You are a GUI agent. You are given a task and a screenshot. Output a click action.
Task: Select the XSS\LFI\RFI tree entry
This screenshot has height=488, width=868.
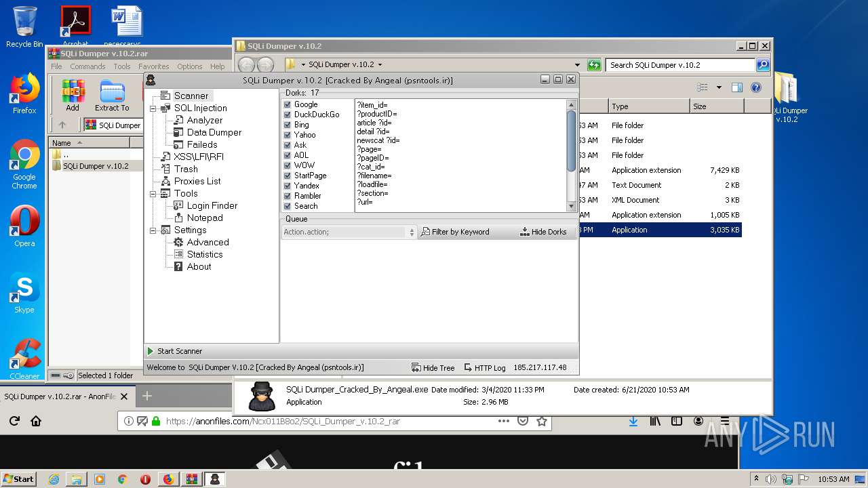tap(198, 157)
